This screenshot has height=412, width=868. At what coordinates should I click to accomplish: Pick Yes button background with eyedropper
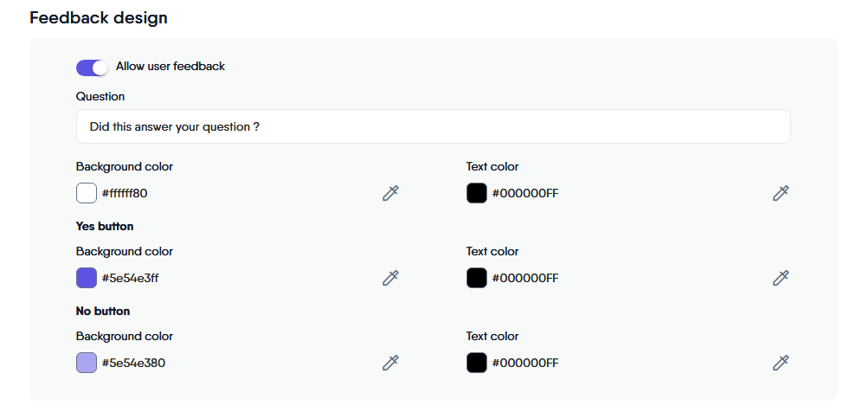pos(390,278)
